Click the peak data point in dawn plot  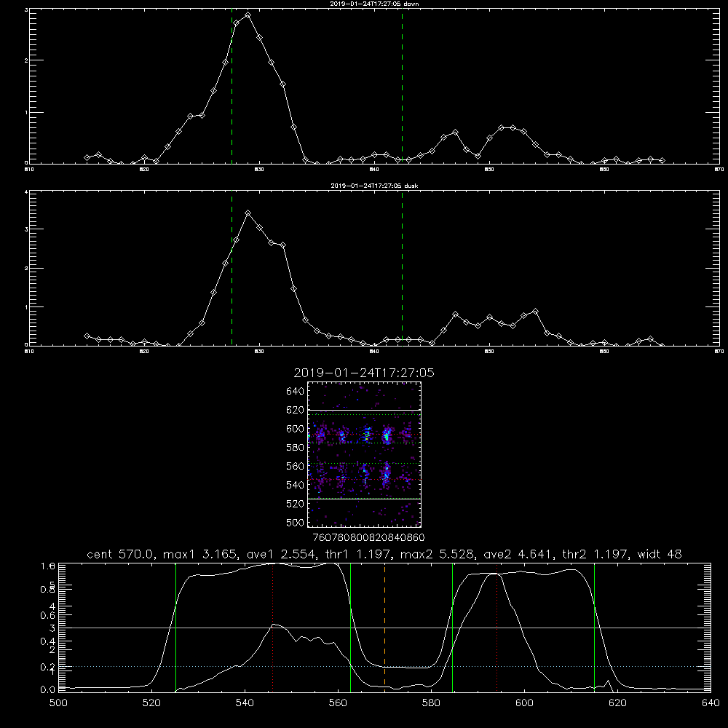[248, 15]
